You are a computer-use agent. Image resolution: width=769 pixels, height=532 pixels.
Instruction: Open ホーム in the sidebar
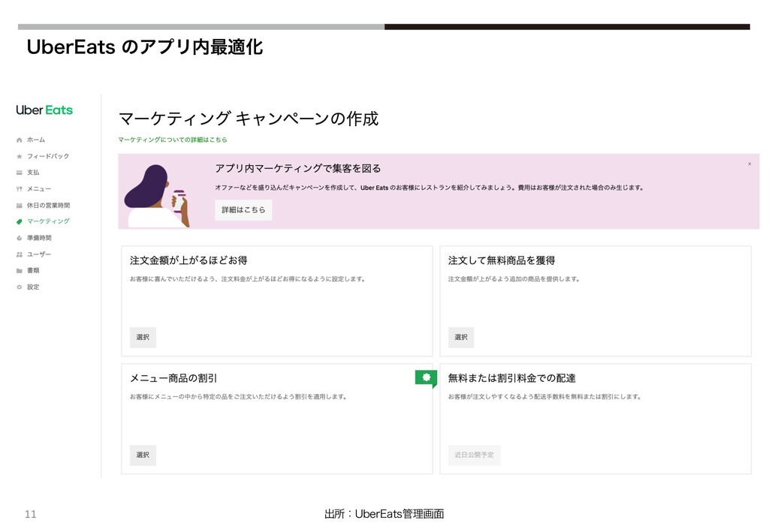click(x=36, y=140)
